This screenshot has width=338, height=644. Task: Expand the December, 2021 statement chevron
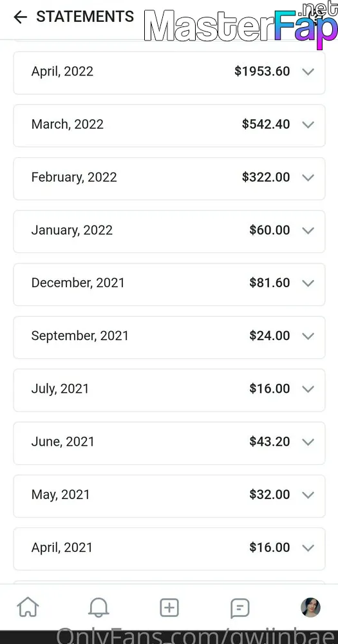[x=308, y=283]
